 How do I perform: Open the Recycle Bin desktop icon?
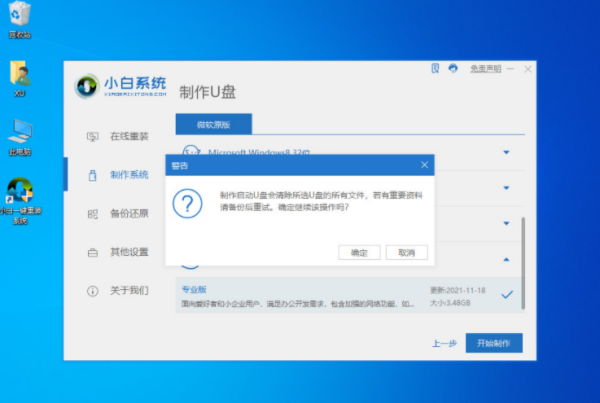click(x=19, y=19)
